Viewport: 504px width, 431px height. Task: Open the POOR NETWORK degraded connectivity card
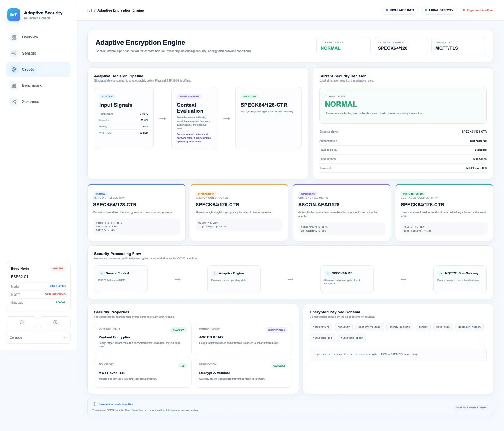pyautogui.click(x=444, y=212)
